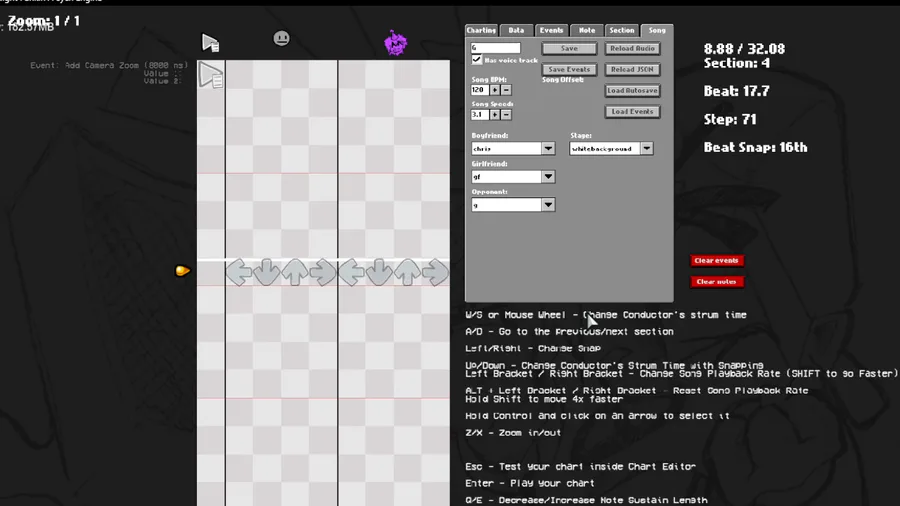The width and height of the screenshot is (900, 506).
Task: Click second right arrow on strum line
Action: pos(436,272)
